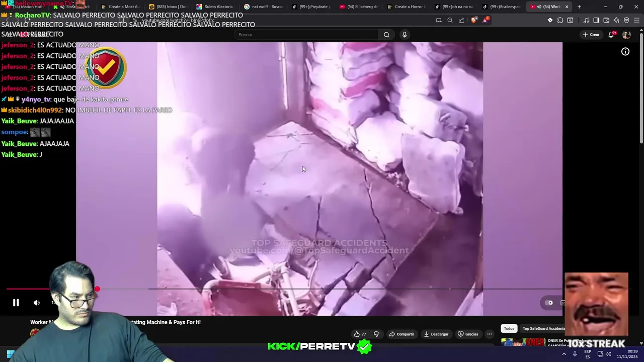This screenshot has height=362, width=644.
Task: Switch to 'Ruleta Aleatoria' tab
Action: pyautogui.click(x=215, y=7)
